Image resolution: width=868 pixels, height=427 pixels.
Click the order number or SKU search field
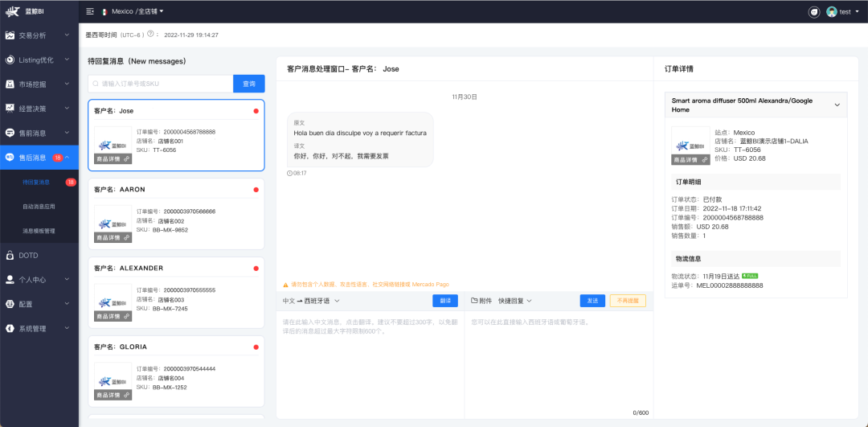click(161, 84)
